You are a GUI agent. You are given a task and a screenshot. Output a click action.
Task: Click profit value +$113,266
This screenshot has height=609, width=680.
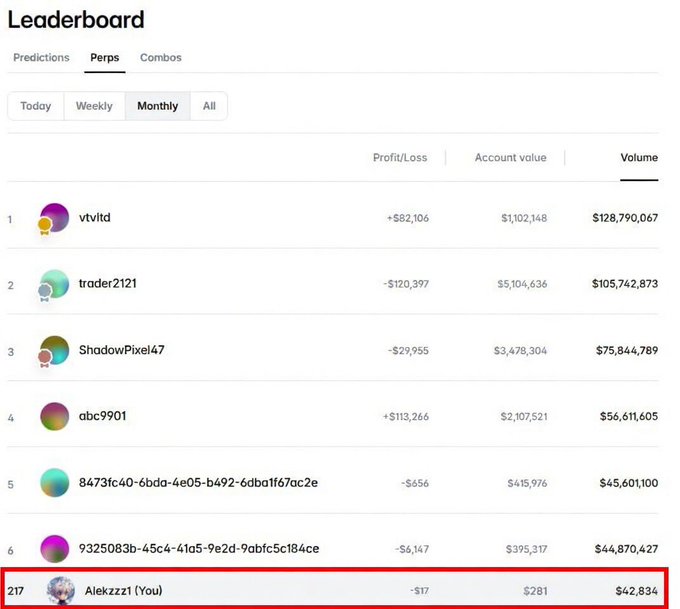405,417
